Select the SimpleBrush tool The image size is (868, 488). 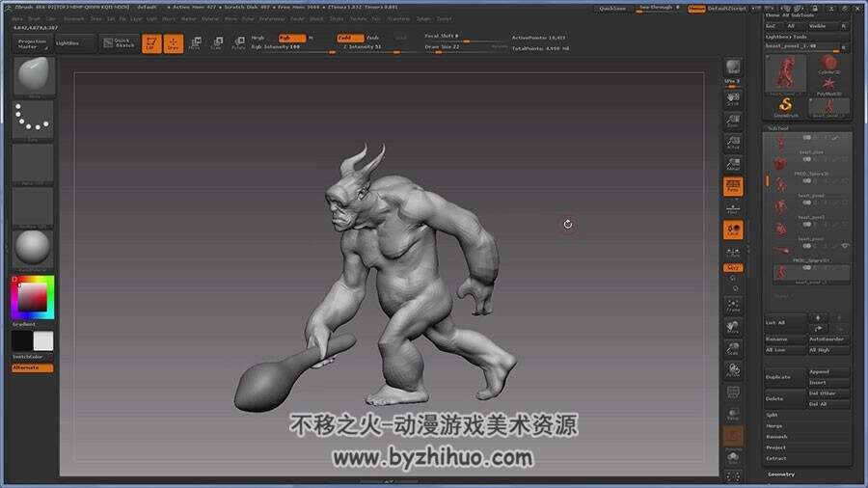[x=785, y=107]
